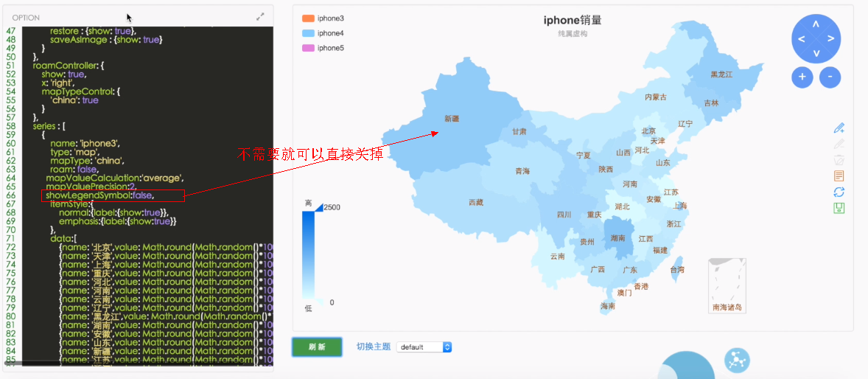Toggle iphone4 series in the legend

click(323, 33)
